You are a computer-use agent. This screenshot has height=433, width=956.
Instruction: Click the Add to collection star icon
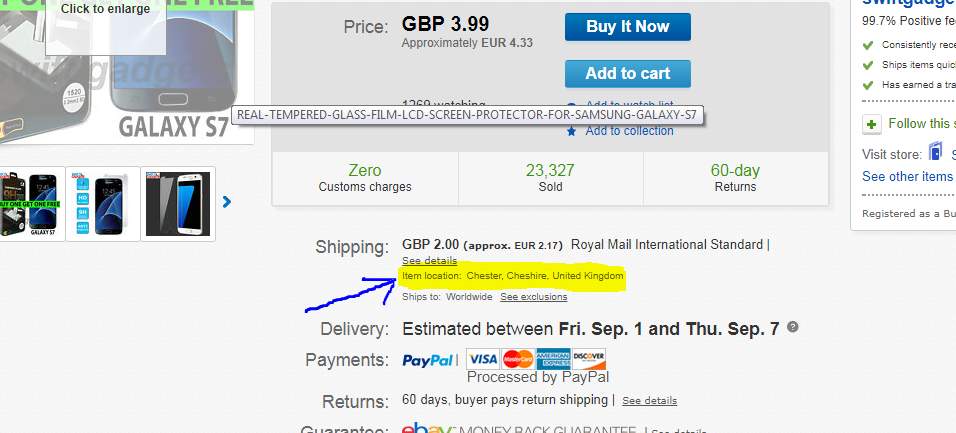[571, 131]
